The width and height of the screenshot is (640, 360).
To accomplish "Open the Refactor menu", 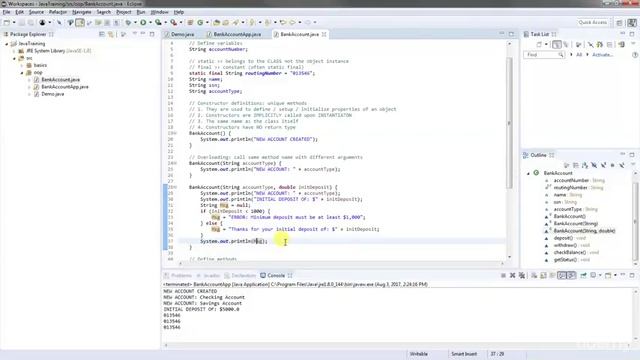I will 58,12.
